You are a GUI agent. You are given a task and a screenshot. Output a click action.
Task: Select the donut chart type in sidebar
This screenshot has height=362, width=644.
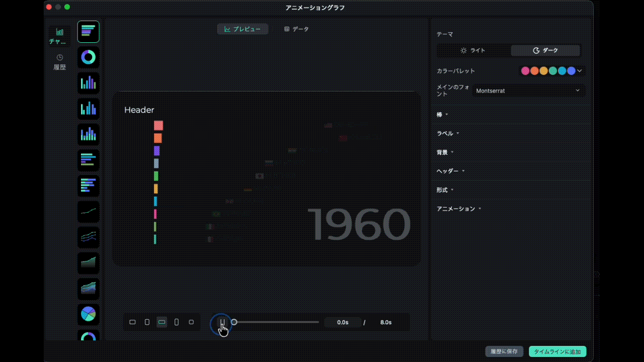point(88,57)
